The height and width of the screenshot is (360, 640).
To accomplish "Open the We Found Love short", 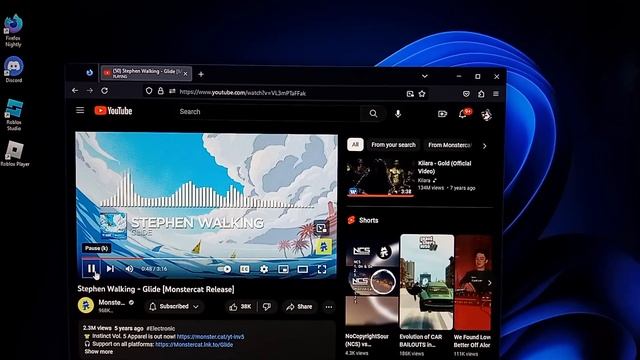I will click(473, 282).
